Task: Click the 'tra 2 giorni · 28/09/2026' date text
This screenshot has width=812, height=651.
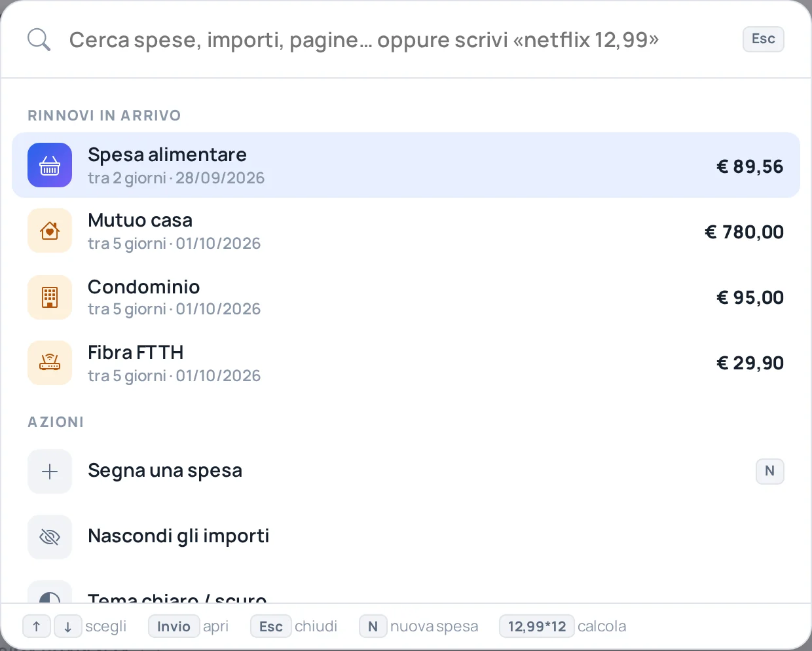Action: coord(176,178)
